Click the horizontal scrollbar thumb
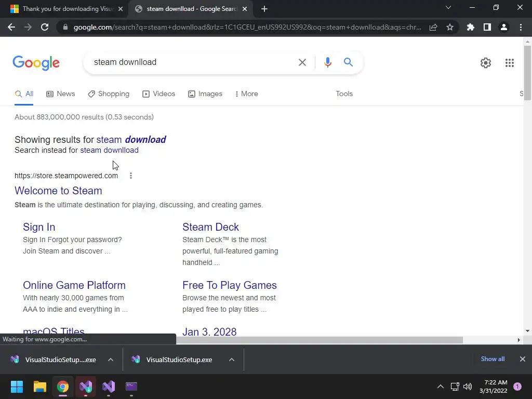The width and height of the screenshot is (532, 399). click(319, 340)
